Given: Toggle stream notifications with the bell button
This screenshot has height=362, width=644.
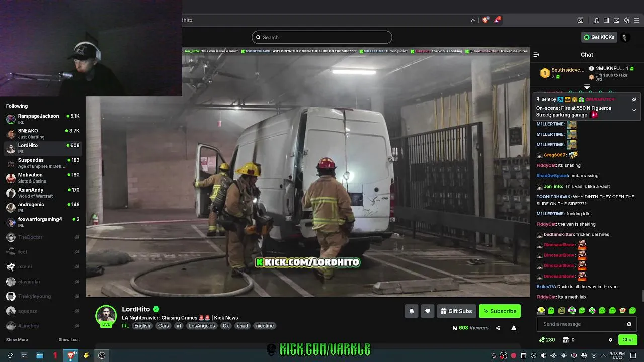Looking at the screenshot, I should click(411, 311).
